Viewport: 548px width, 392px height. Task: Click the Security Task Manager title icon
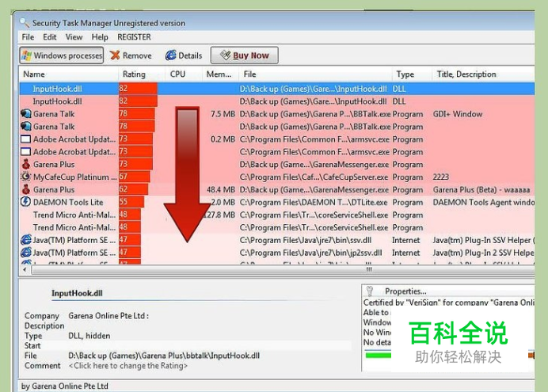24,23
